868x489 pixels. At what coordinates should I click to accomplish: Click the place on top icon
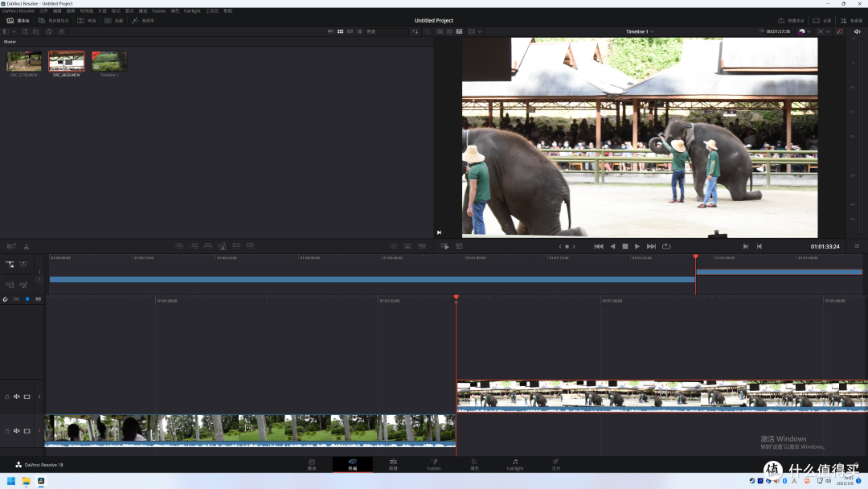pos(236,246)
